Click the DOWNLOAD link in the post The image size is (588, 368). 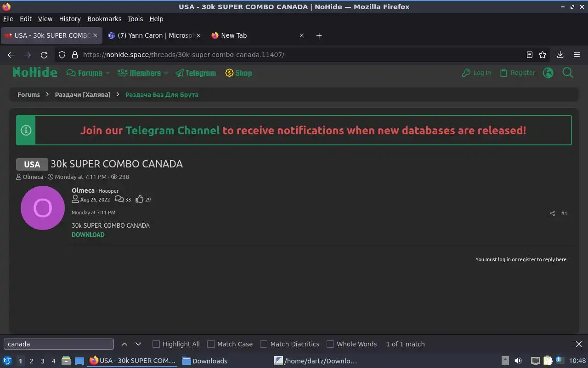(88, 235)
